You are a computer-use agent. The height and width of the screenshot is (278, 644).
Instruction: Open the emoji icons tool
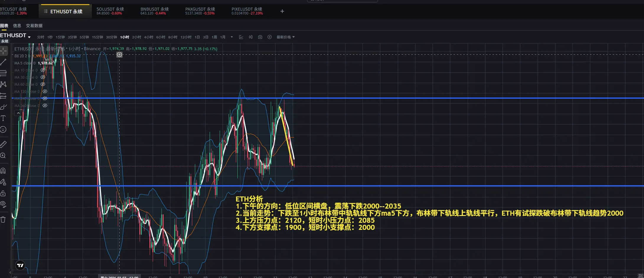pos(3,129)
